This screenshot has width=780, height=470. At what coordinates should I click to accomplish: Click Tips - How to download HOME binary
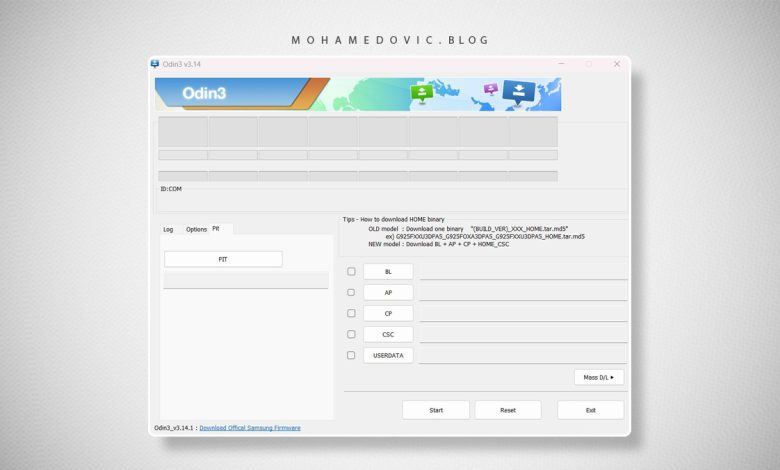click(x=393, y=219)
